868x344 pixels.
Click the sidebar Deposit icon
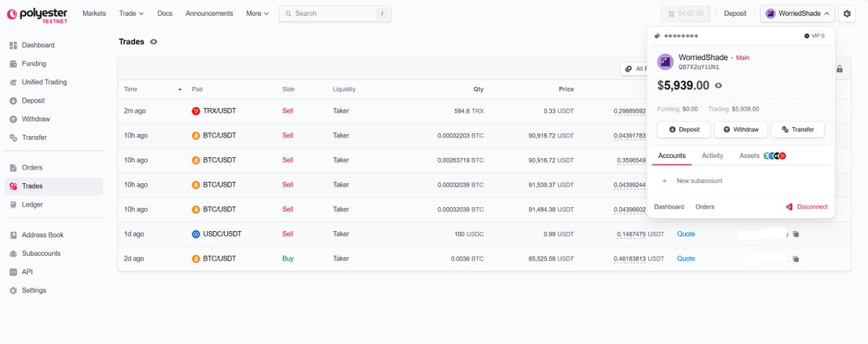pyautogui.click(x=13, y=101)
